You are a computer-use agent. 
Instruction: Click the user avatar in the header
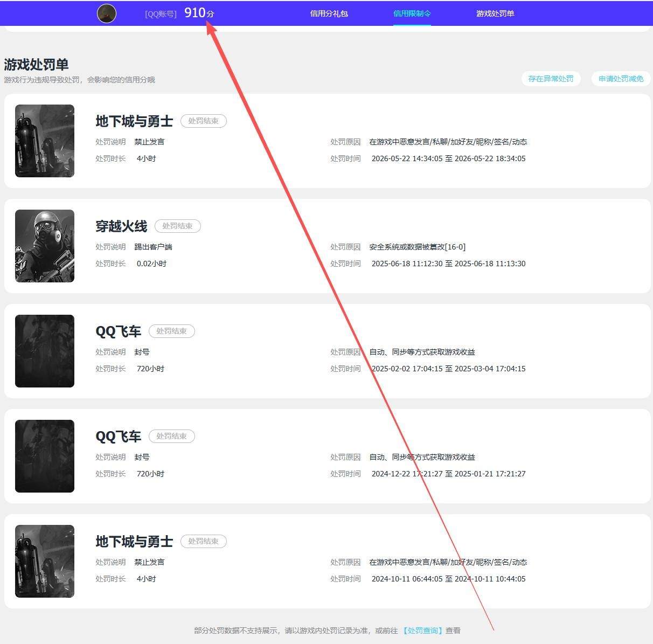pyautogui.click(x=107, y=13)
